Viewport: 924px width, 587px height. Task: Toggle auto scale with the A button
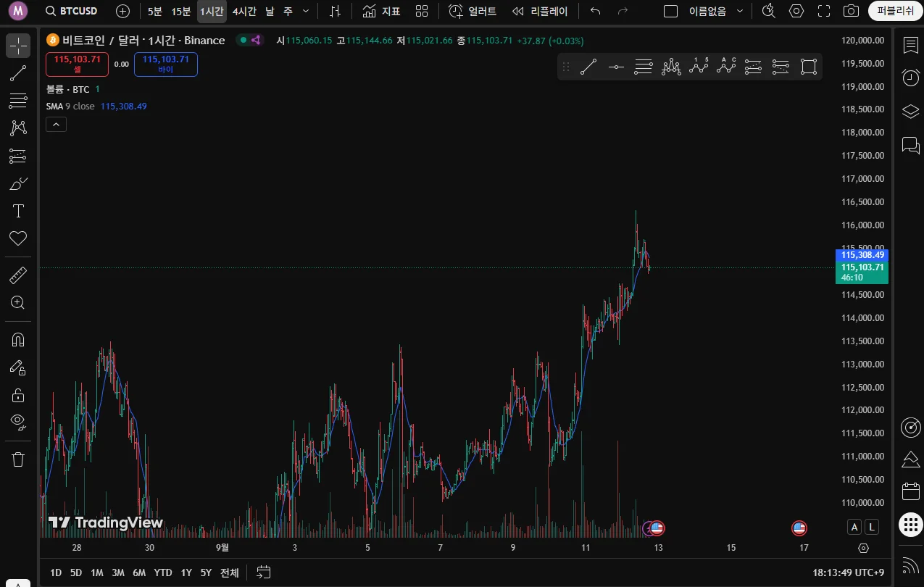(x=854, y=527)
